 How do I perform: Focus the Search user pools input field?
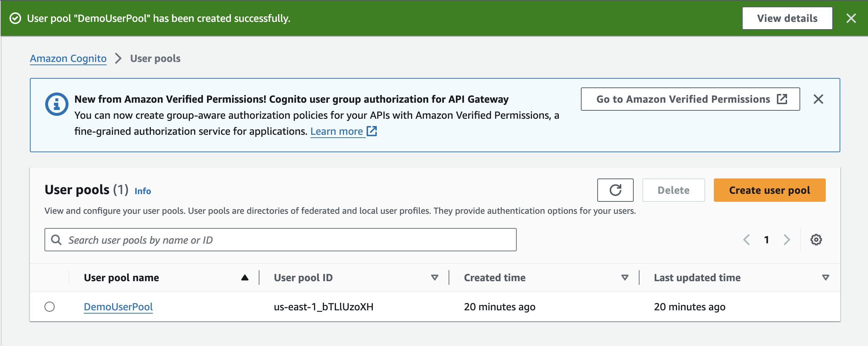(280, 240)
